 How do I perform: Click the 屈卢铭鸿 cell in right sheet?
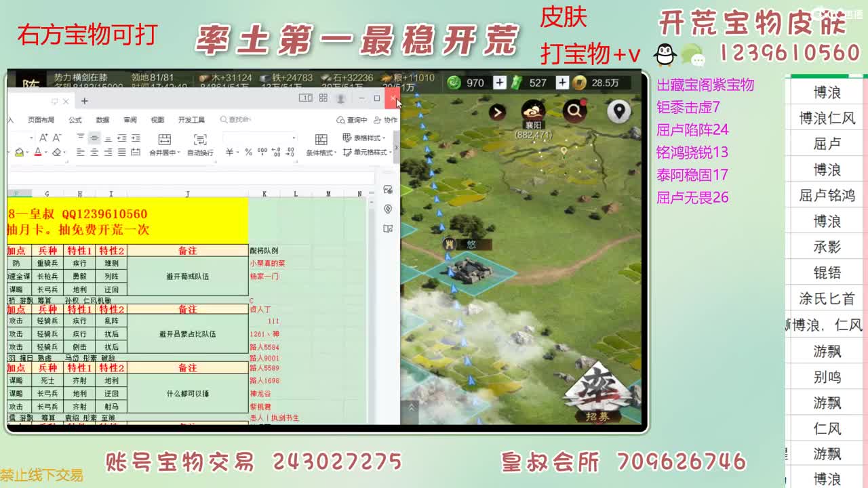coord(827,195)
